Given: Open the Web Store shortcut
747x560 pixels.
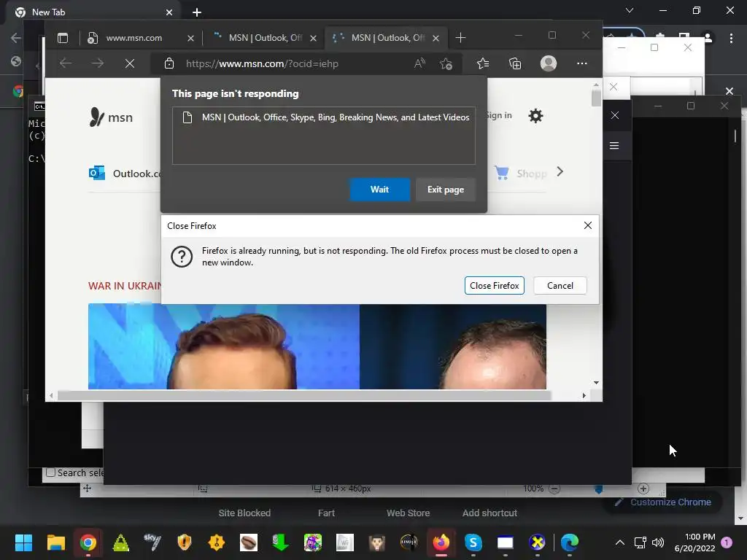Looking at the screenshot, I should (408, 513).
